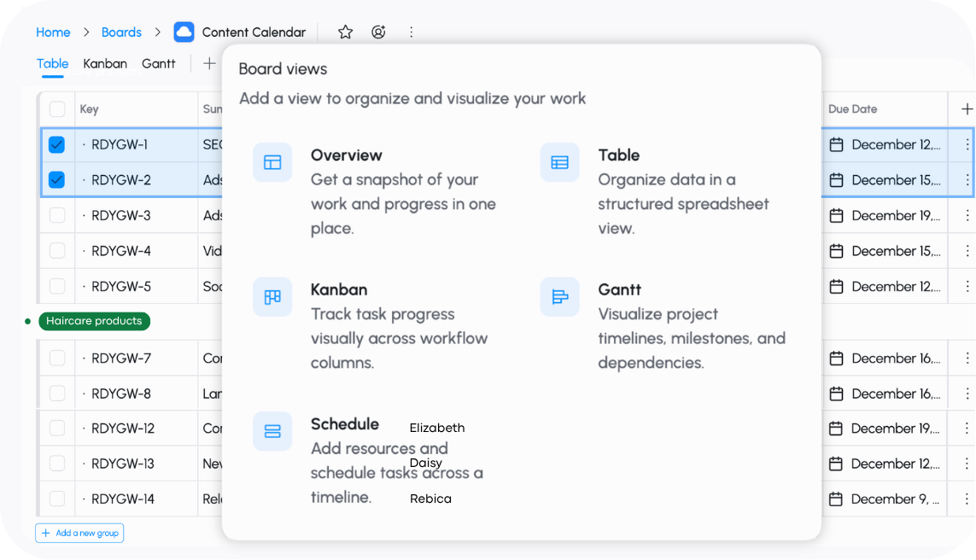Click the Overview view icon
Image resolution: width=976 pixels, height=560 pixels.
coord(272,162)
